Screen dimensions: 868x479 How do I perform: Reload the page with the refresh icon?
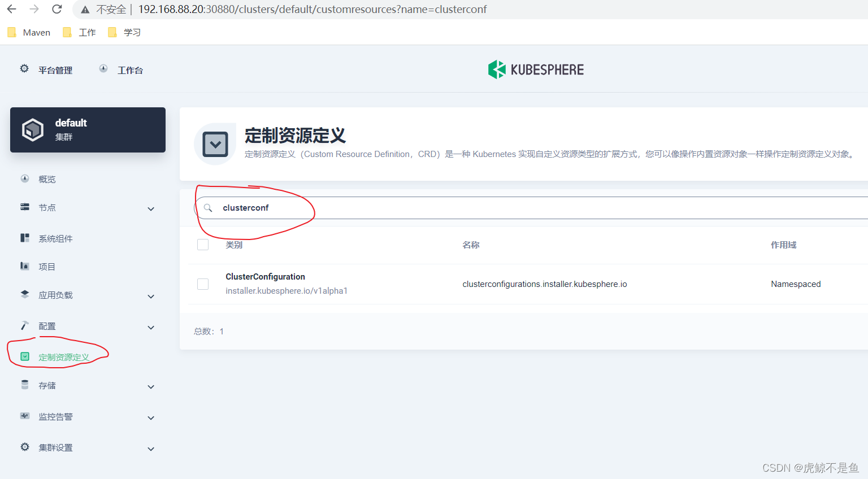coord(57,9)
